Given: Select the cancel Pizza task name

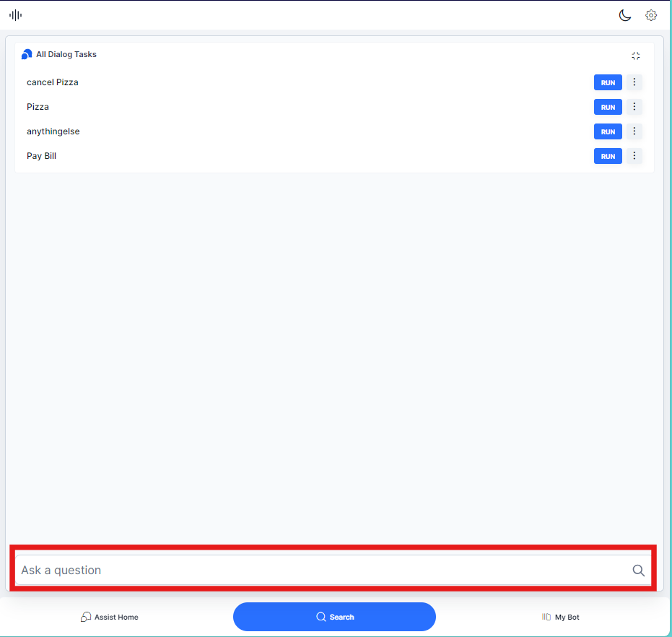Looking at the screenshot, I should pos(53,82).
